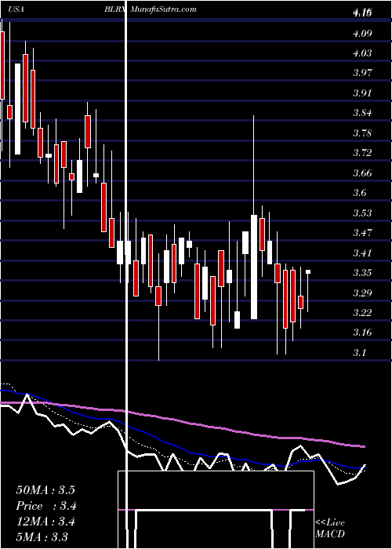Select the 3.84 price axis label
The image size is (392, 549).
pyautogui.click(x=362, y=113)
